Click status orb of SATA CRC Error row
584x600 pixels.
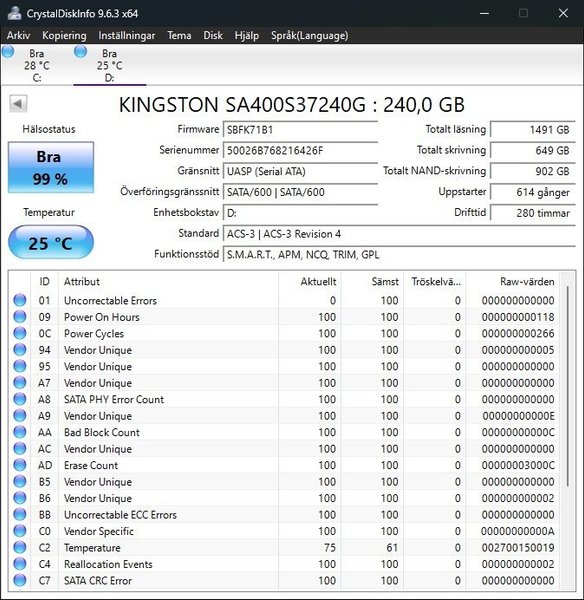20,580
